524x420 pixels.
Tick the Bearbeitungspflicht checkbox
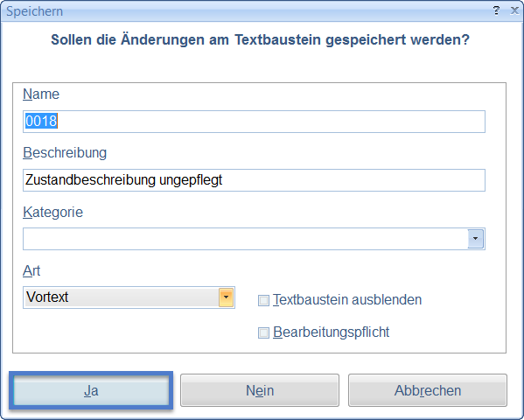tap(263, 332)
